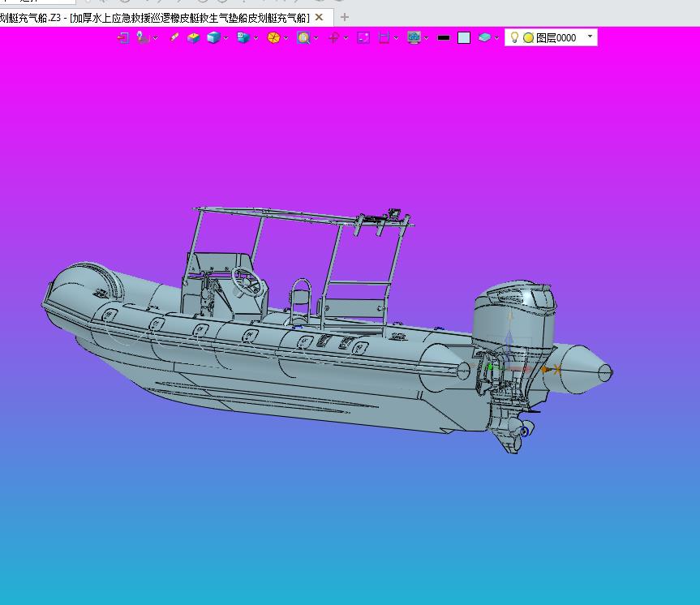The height and width of the screenshot is (605, 700).
Task: Click the blue block view orientation icon
Action: 243,38
